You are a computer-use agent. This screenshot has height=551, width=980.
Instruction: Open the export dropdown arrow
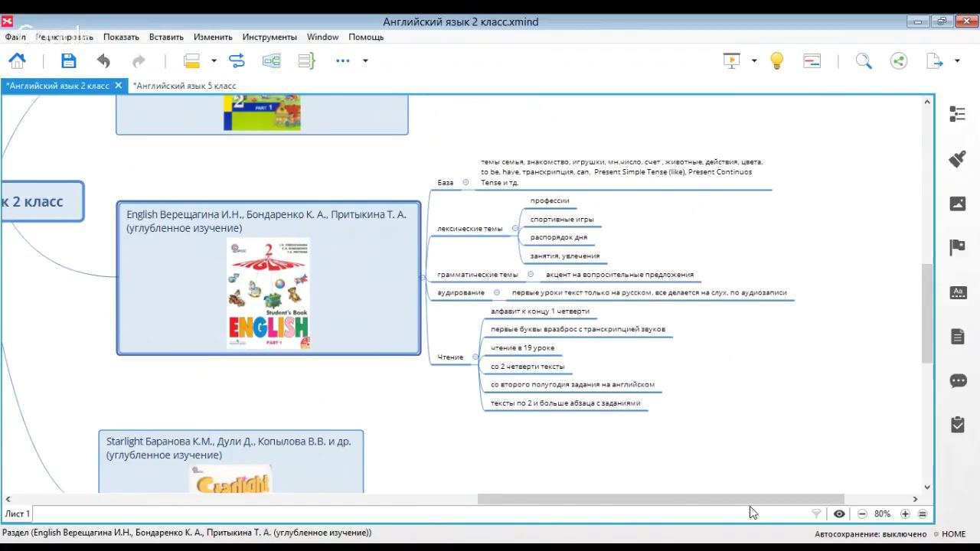[957, 61]
